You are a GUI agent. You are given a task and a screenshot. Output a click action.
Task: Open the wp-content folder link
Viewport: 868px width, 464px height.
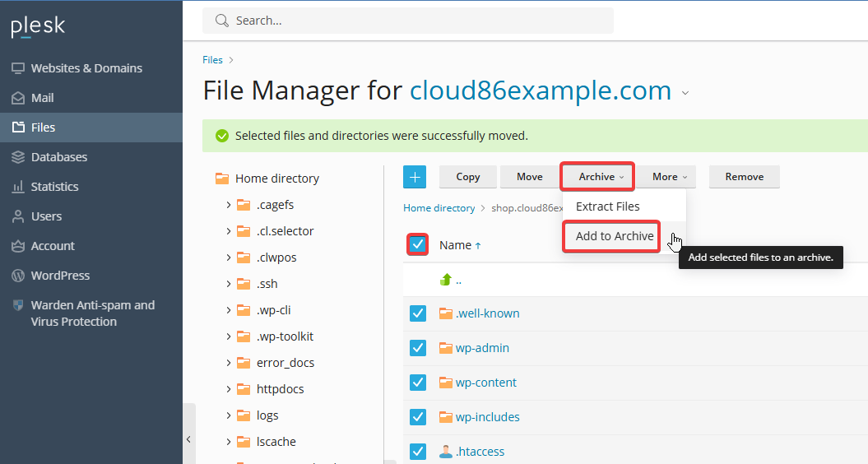tap(486, 382)
